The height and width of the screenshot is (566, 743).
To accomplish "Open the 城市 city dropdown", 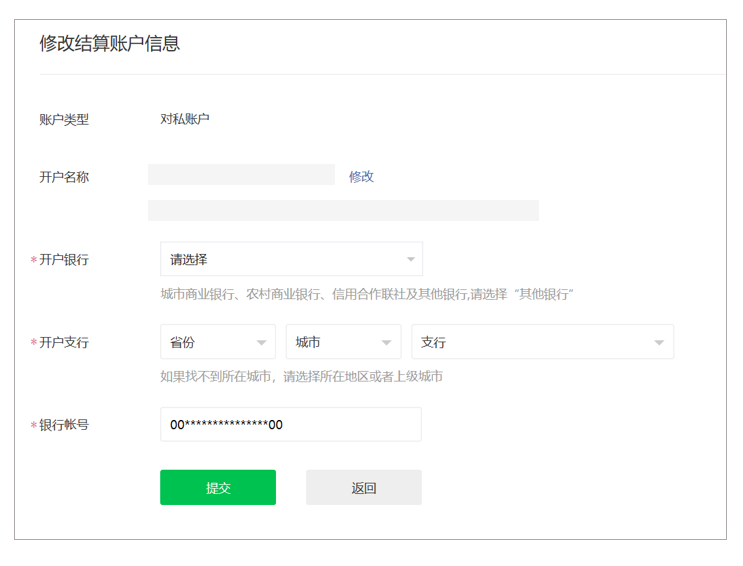I will [344, 342].
